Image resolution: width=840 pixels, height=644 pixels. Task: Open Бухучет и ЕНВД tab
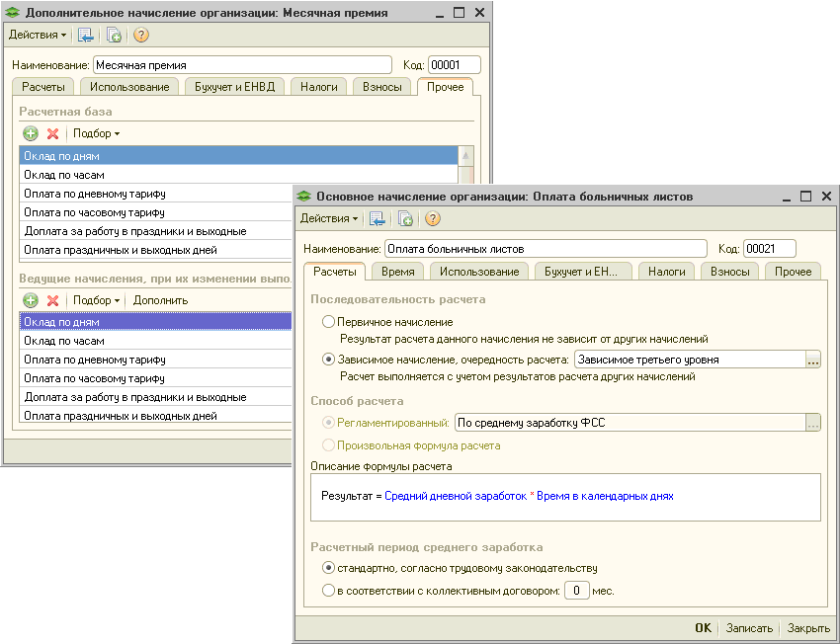(x=234, y=87)
